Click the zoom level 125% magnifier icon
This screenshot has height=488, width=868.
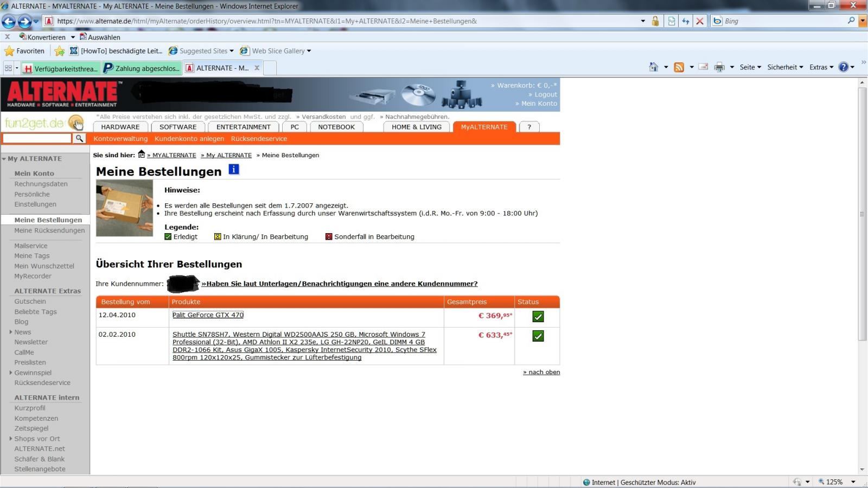(821, 481)
